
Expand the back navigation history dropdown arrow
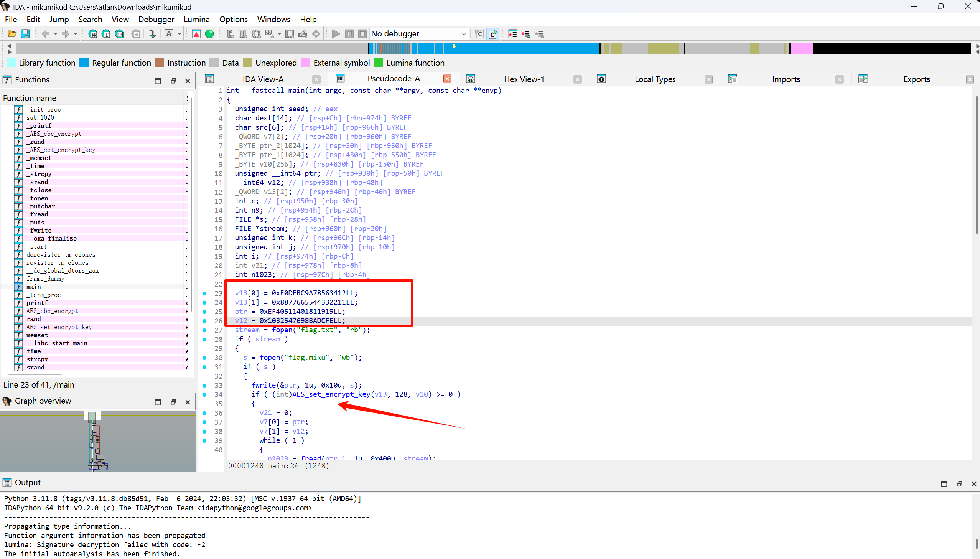(56, 34)
